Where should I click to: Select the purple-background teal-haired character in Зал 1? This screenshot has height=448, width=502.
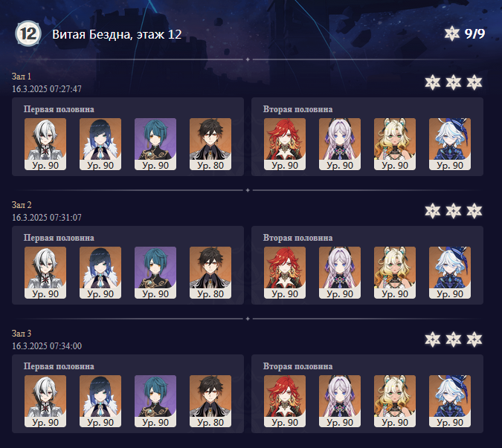155,144
